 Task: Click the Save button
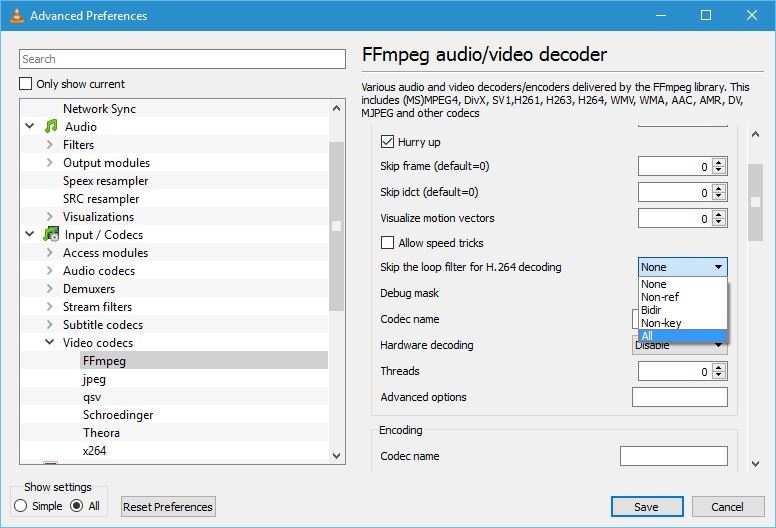(x=647, y=507)
